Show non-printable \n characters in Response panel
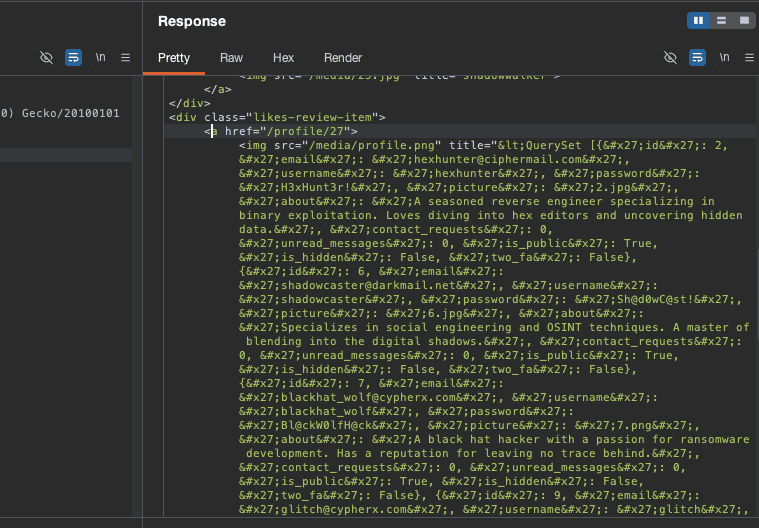 pyautogui.click(x=723, y=58)
